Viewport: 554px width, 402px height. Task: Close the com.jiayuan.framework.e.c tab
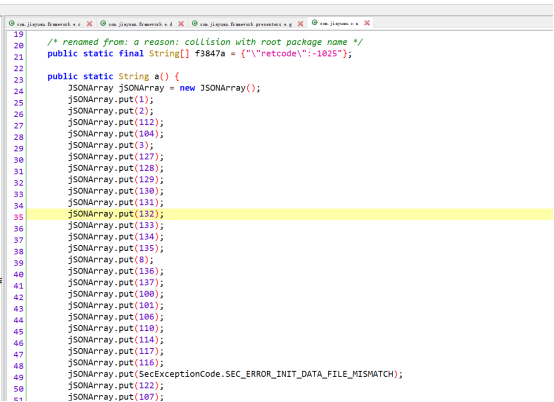(x=89, y=24)
